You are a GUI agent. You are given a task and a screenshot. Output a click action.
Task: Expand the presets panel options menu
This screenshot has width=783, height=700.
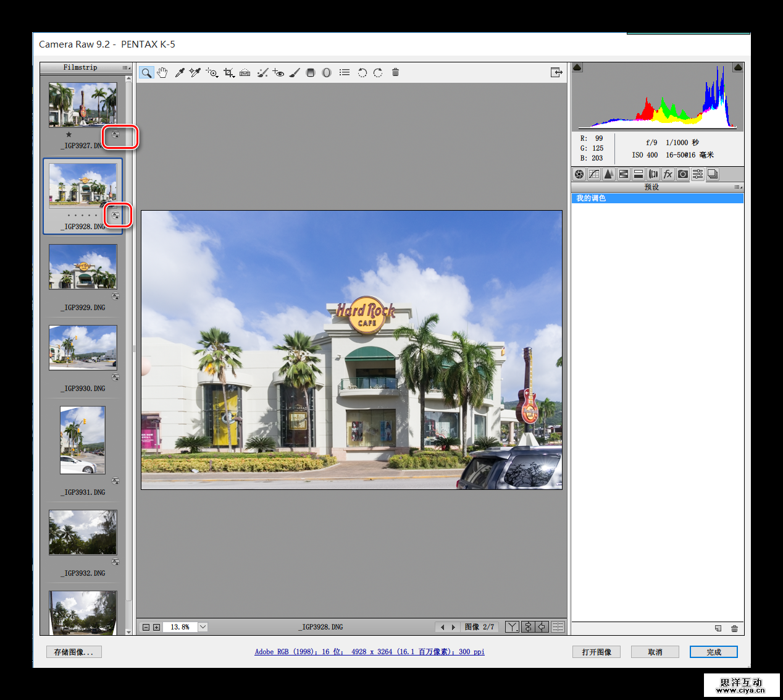pyautogui.click(x=737, y=187)
